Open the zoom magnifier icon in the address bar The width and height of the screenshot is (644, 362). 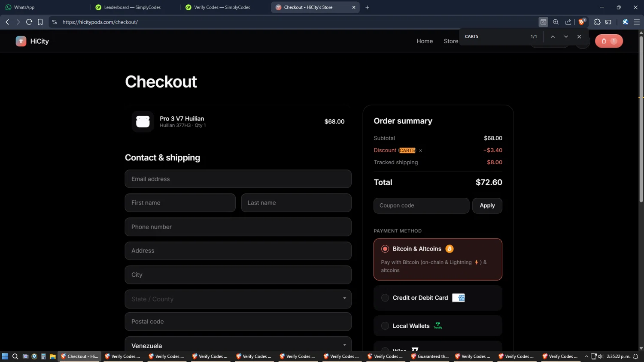[x=556, y=22]
